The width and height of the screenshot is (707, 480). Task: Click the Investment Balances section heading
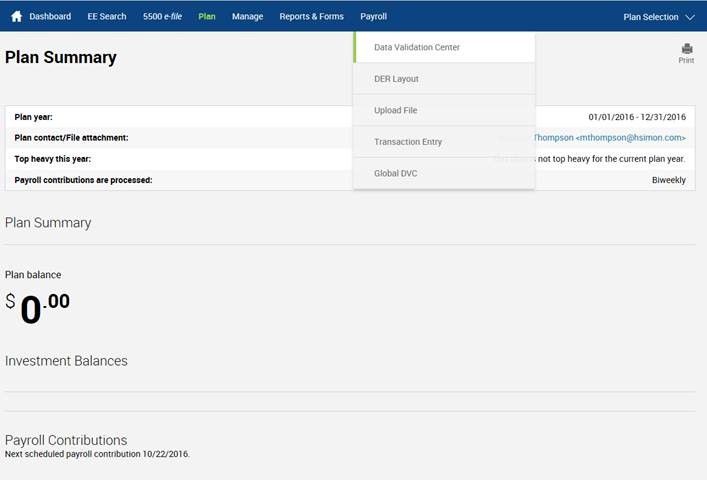point(66,361)
